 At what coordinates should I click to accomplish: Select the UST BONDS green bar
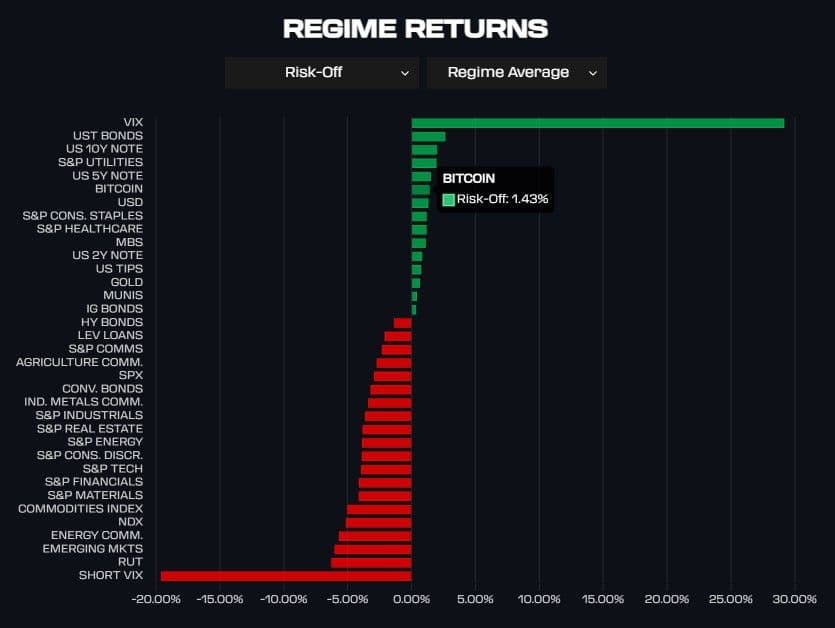tap(428, 136)
